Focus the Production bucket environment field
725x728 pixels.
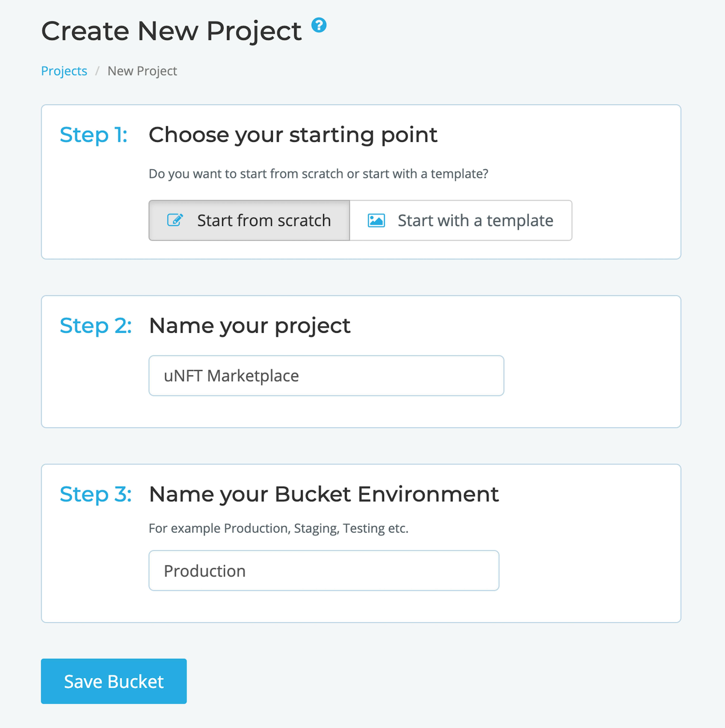point(324,571)
